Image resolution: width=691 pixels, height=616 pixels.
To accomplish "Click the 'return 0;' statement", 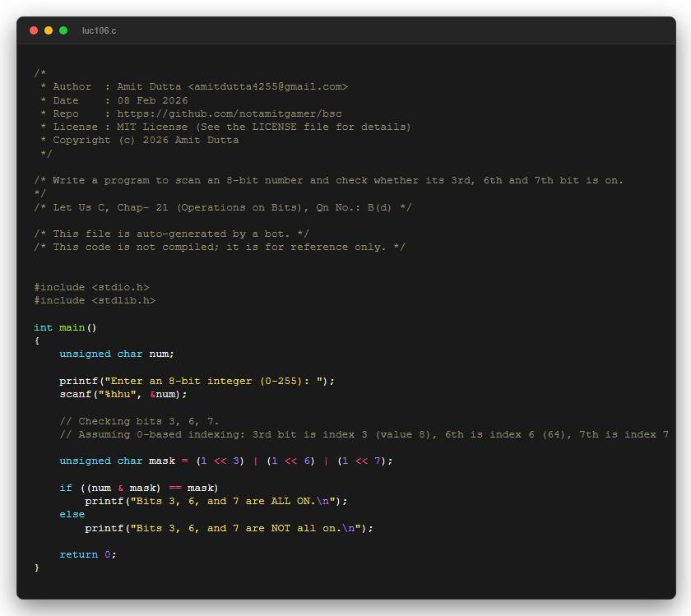I will pyautogui.click(x=88, y=554).
